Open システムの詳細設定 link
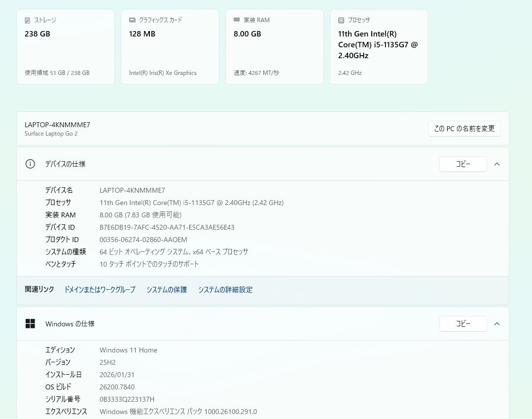The height and width of the screenshot is (419, 532). (x=225, y=290)
